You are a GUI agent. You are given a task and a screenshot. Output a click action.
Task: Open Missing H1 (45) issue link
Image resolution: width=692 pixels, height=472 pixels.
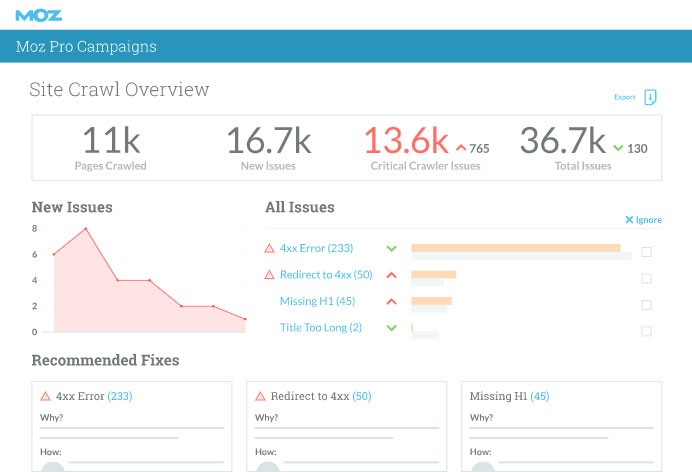317,301
